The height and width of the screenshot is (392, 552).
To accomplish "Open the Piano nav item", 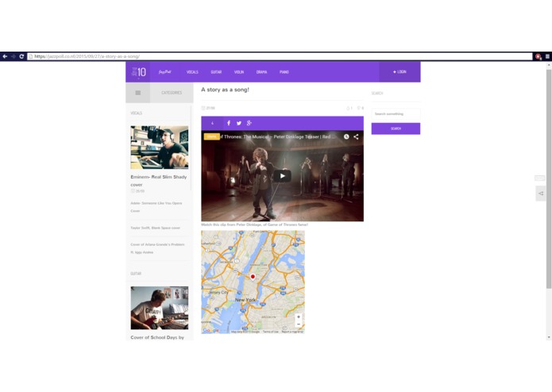I will [284, 72].
